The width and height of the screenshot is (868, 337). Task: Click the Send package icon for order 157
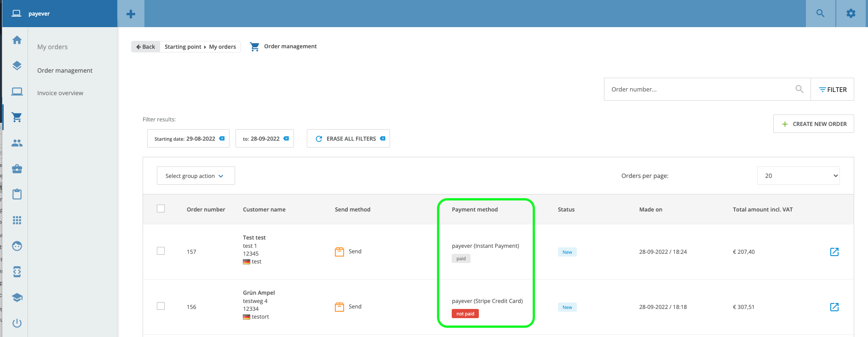339,251
